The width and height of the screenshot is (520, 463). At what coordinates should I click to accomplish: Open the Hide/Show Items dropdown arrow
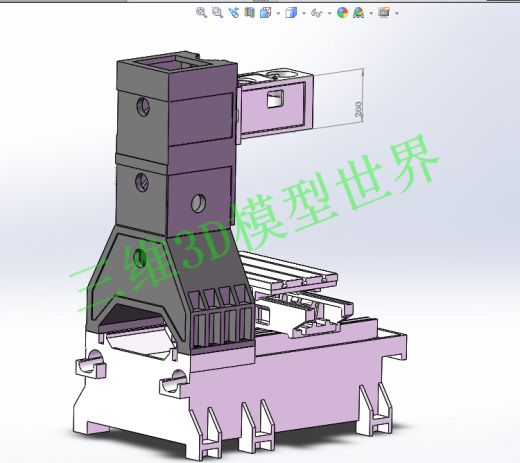click(x=330, y=14)
